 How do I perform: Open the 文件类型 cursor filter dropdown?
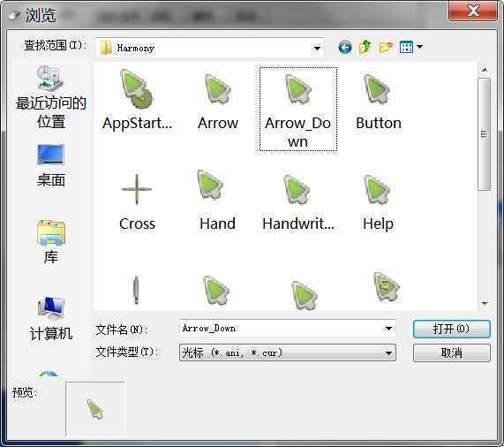(288, 352)
